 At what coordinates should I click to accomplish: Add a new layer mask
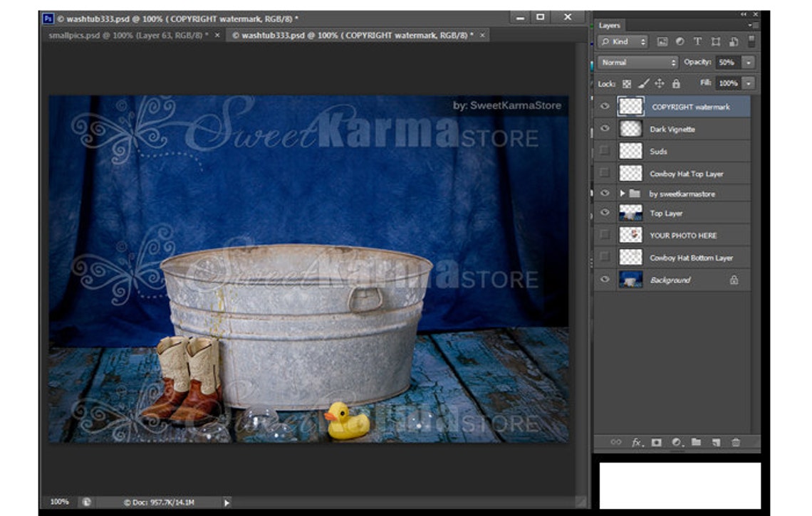coord(656,441)
